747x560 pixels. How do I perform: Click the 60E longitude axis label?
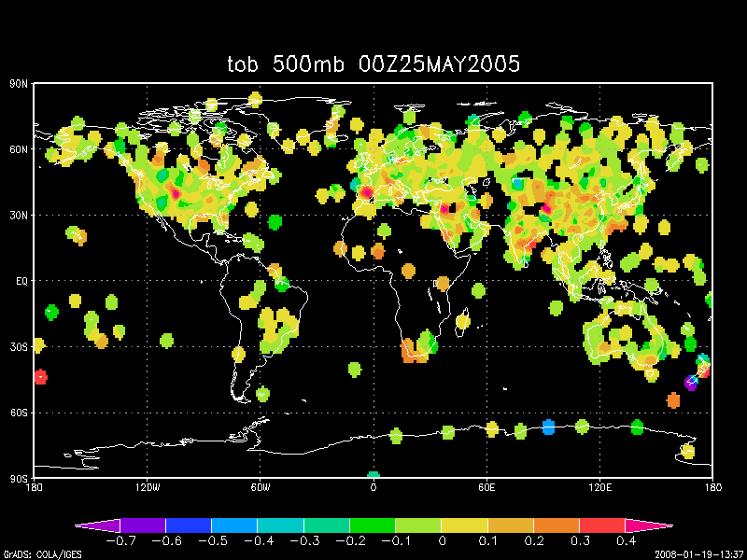coord(486,488)
